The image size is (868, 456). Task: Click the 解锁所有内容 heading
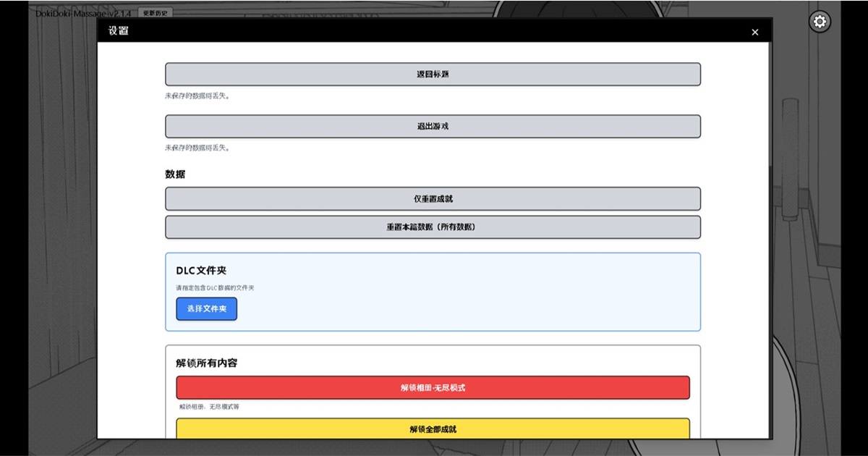pyautogui.click(x=206, y=363)
